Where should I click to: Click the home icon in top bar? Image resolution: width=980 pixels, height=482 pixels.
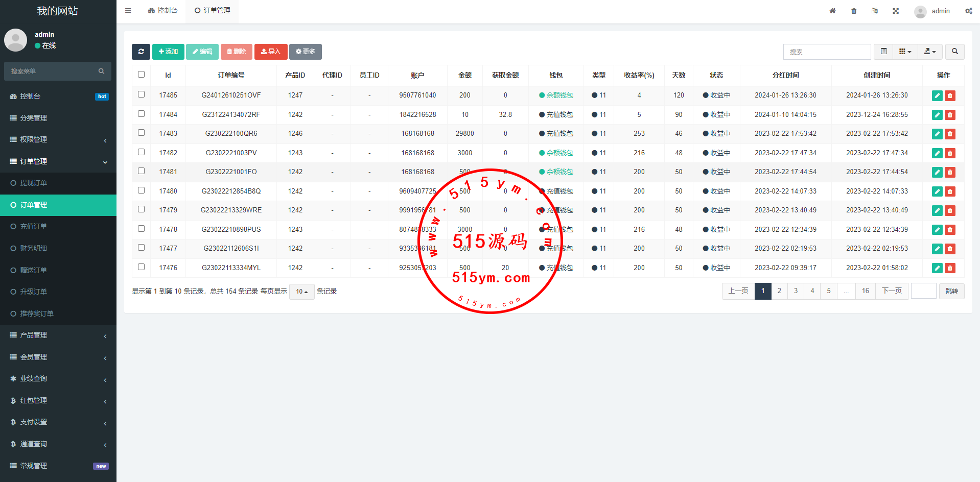(832, 11)
